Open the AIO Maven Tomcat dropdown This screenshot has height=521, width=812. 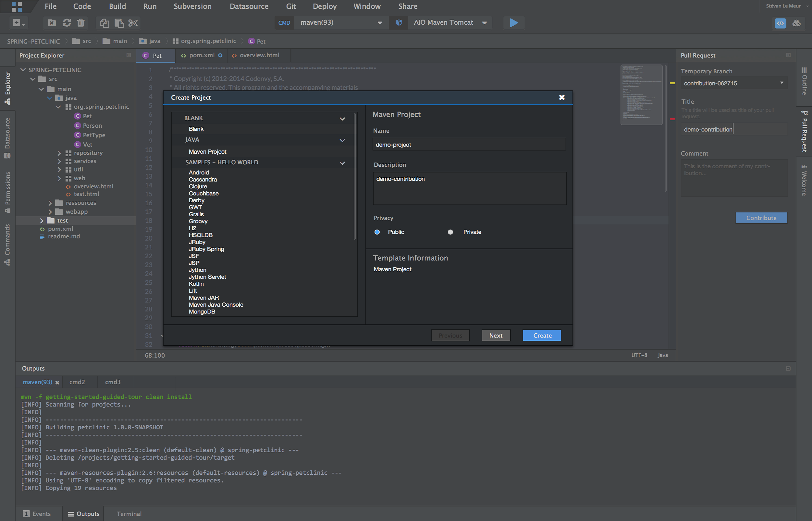(x=485, y=22)
